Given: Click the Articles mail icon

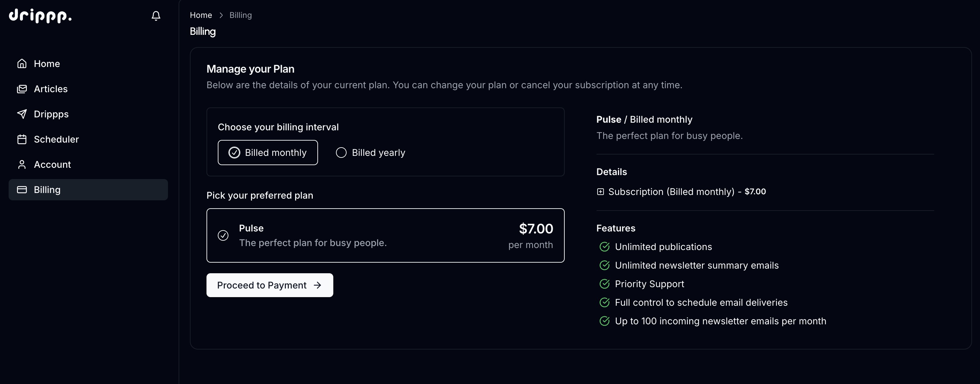Looking at the screenshot, I should (22, 89).
